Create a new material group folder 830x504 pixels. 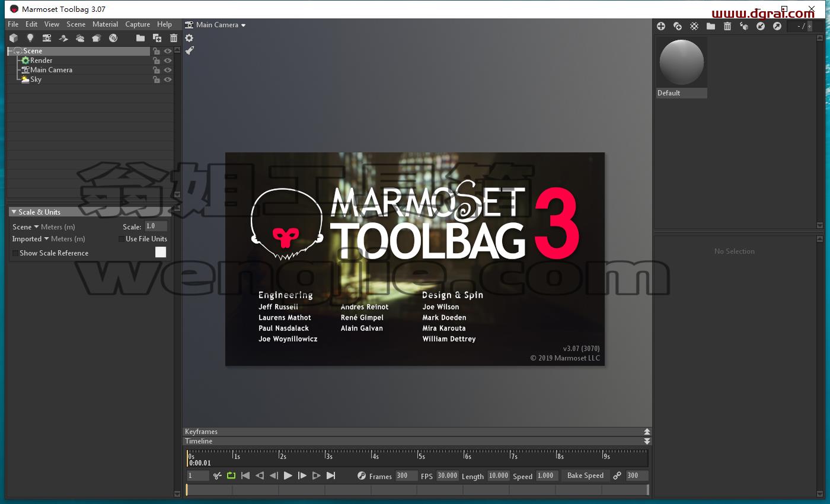(x=711, y=26)
